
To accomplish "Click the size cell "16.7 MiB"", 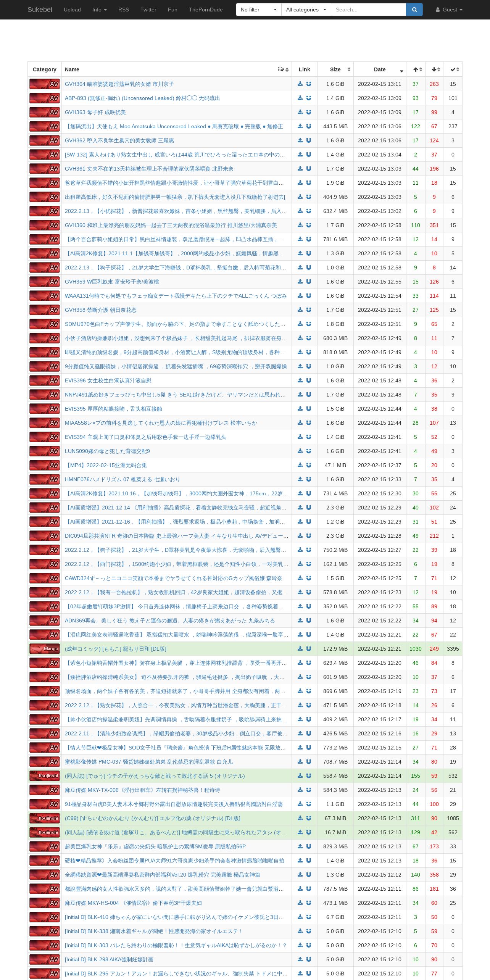I will click(x=335, y=832).
